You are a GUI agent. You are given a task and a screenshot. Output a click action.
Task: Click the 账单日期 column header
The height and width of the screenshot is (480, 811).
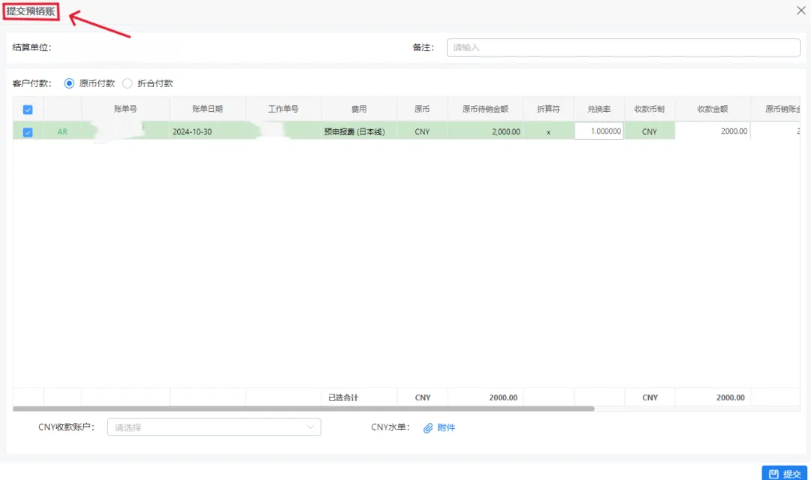pos(207,109)
